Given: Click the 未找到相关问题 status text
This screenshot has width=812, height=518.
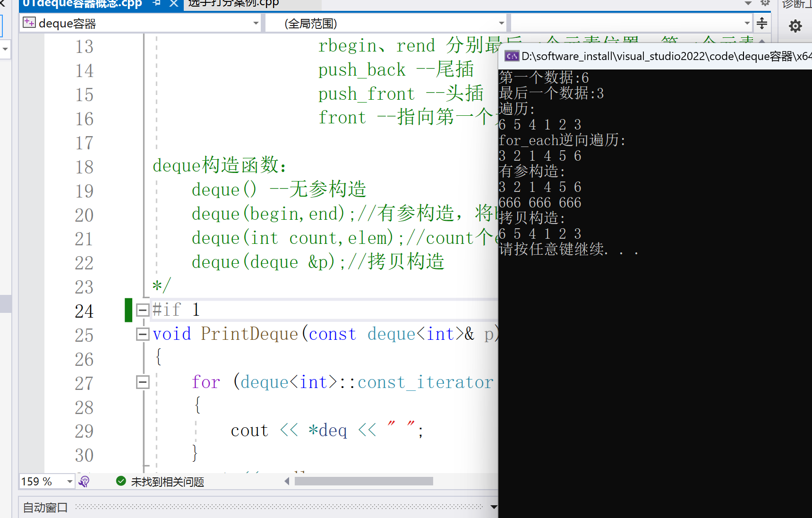Looking at the screenshot, I should click(x=167, y=482).
